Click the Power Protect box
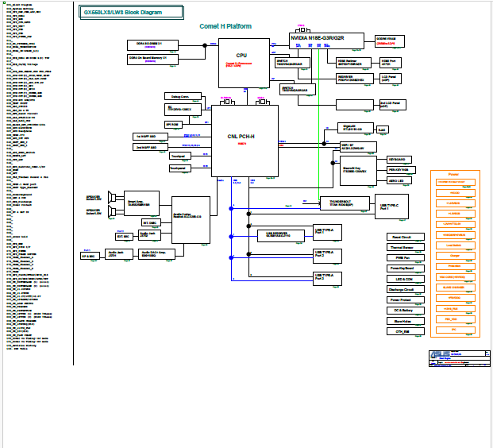Viewport: 493px width, 448px height. [406, 299]
